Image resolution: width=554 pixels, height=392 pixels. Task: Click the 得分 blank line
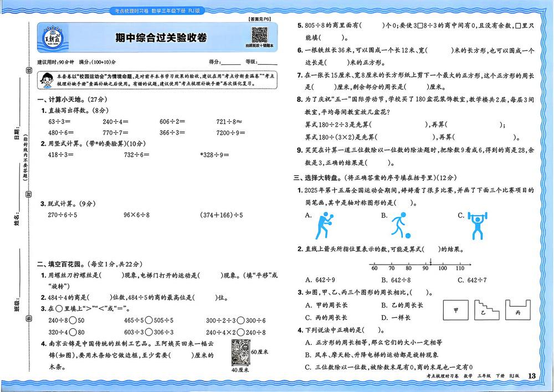231,61
